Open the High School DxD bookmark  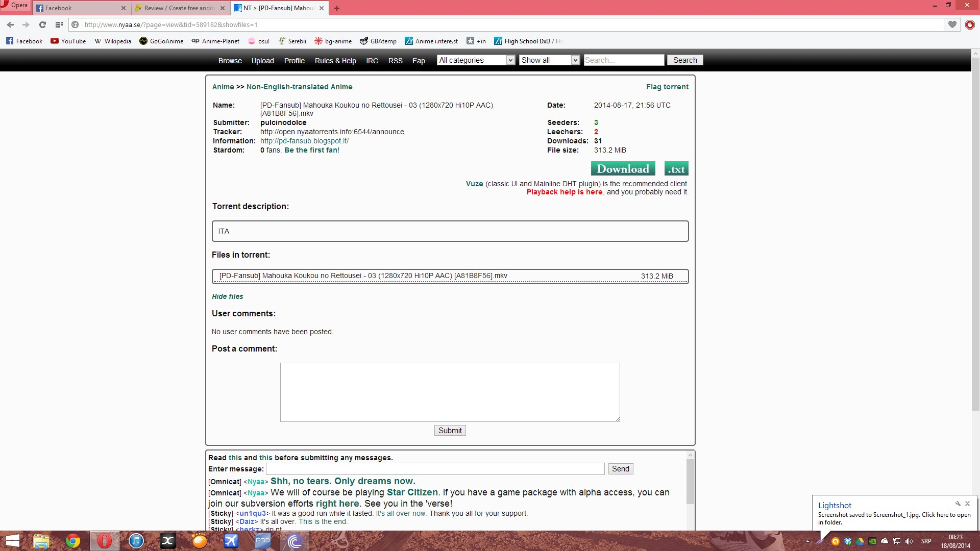(x=527, y=41)
